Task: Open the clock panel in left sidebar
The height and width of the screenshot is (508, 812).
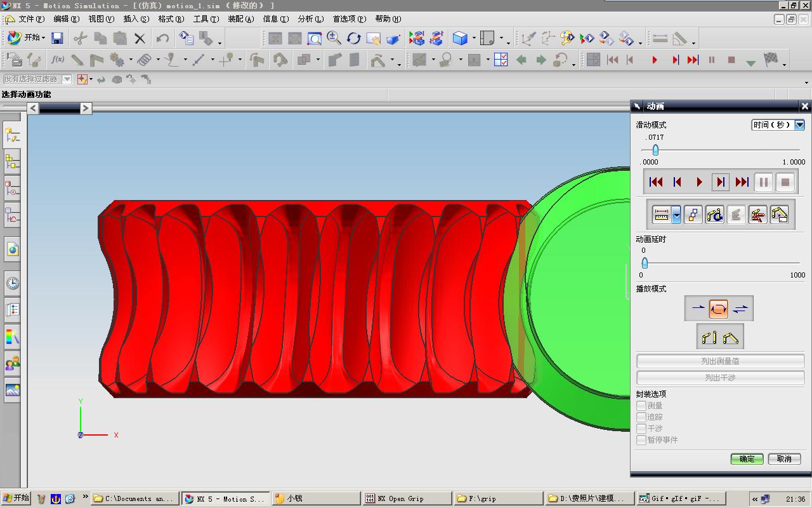Action: point(12,283)
